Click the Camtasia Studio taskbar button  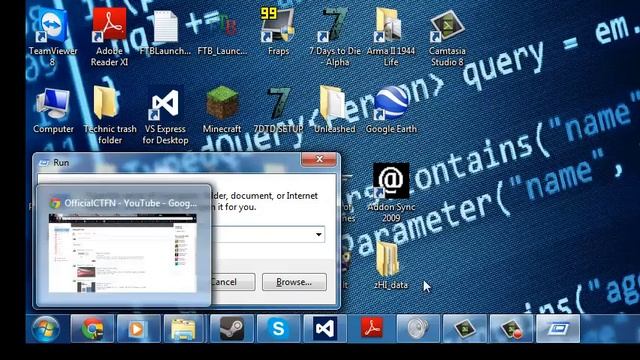click(464, 329)
